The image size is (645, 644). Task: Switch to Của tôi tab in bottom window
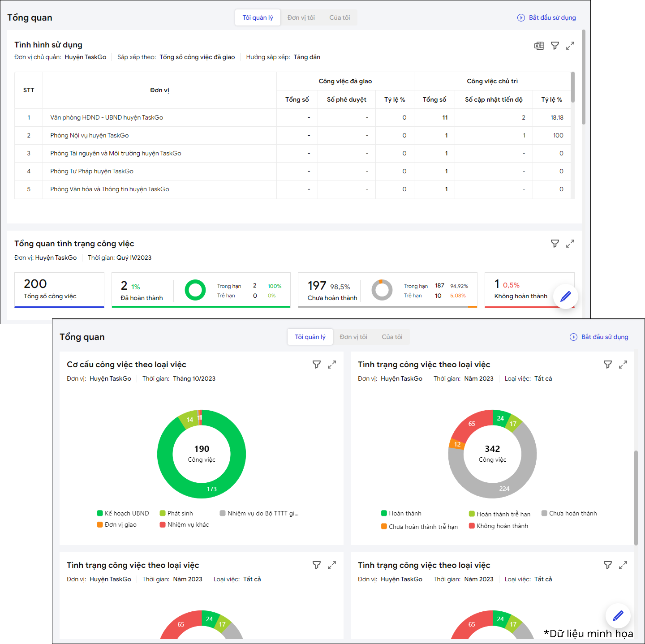(392, 337)
